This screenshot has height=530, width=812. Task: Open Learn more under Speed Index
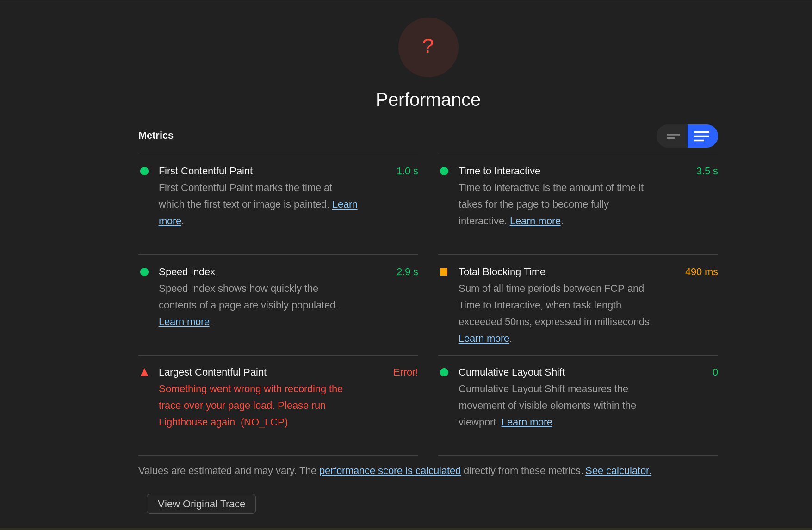(x=184, y=321)
